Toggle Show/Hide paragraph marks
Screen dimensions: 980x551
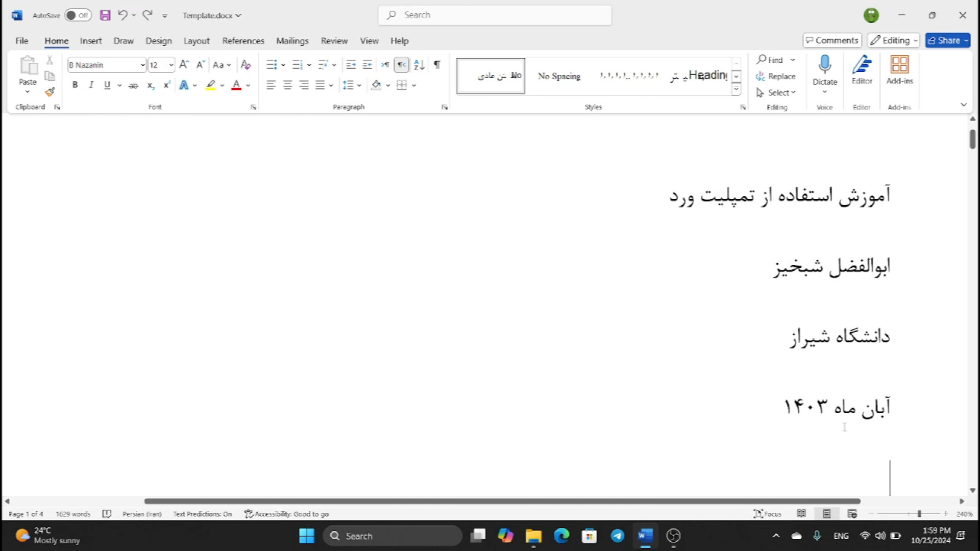437,65
